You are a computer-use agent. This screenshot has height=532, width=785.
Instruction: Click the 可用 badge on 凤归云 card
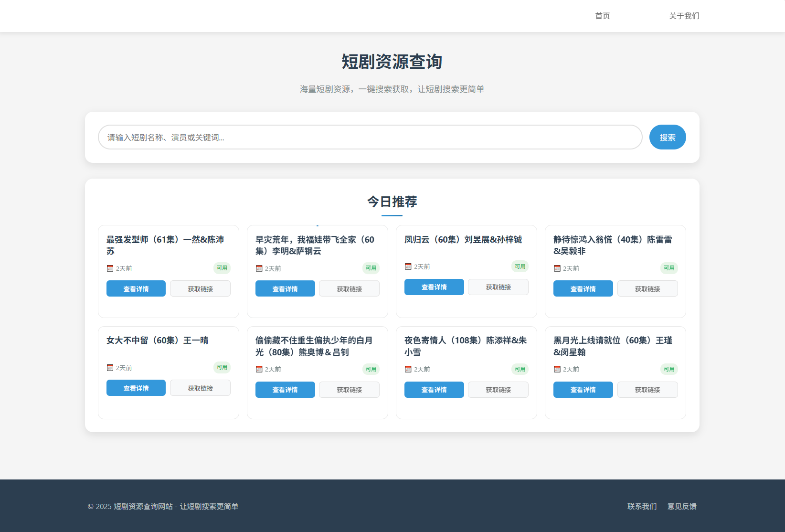point(520,266)
